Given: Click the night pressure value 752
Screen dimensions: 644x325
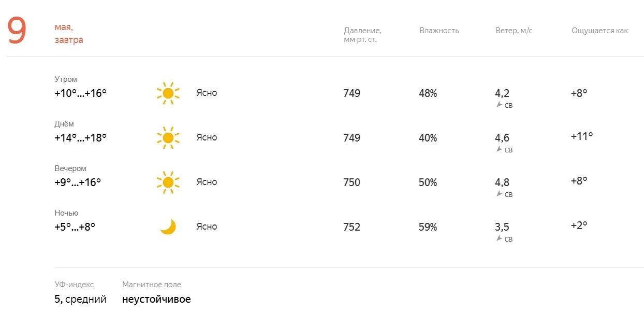Looking at the screenshot, I should (x=352, y=227).
